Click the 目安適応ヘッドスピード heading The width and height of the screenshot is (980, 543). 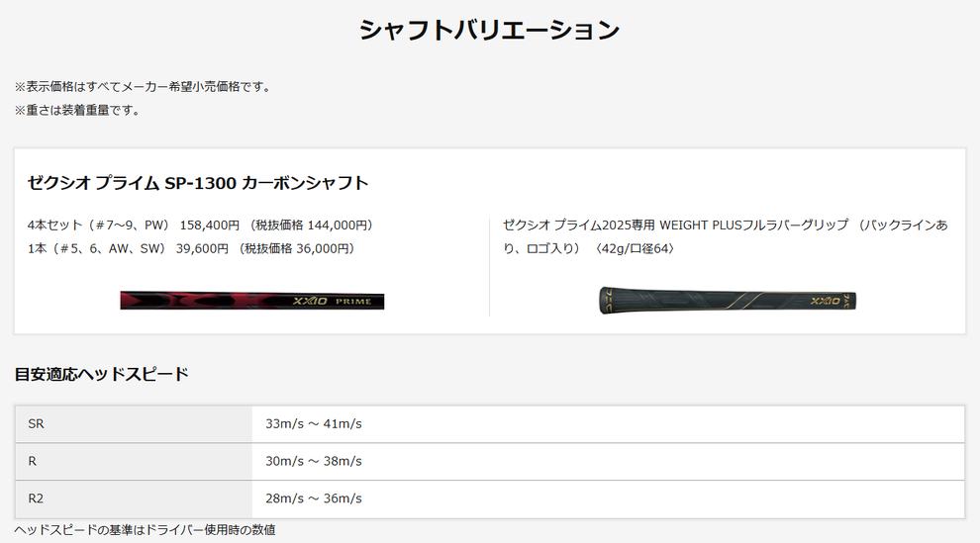pos(101,375)
